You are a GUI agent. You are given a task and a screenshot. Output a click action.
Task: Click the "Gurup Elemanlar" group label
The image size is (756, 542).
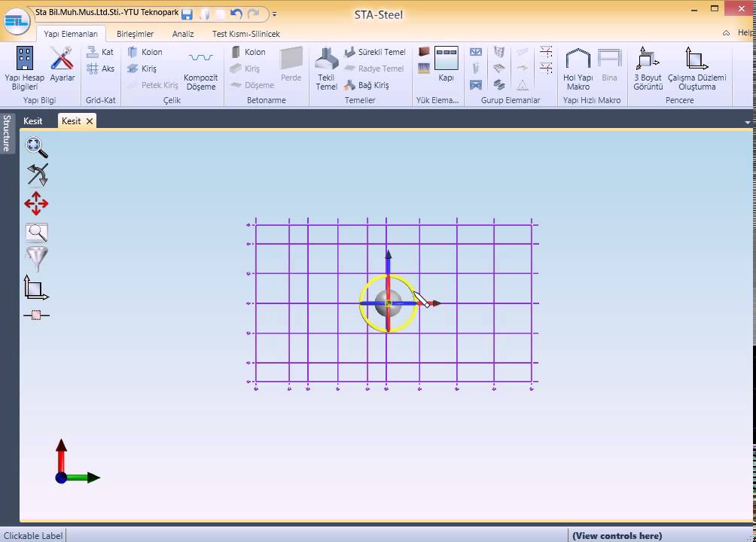[x=510, y=100]
